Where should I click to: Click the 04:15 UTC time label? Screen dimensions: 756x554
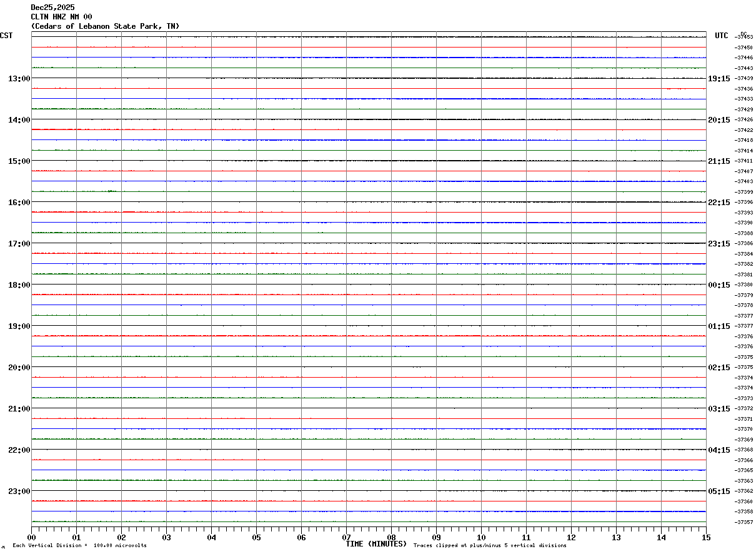click(719, 450)
